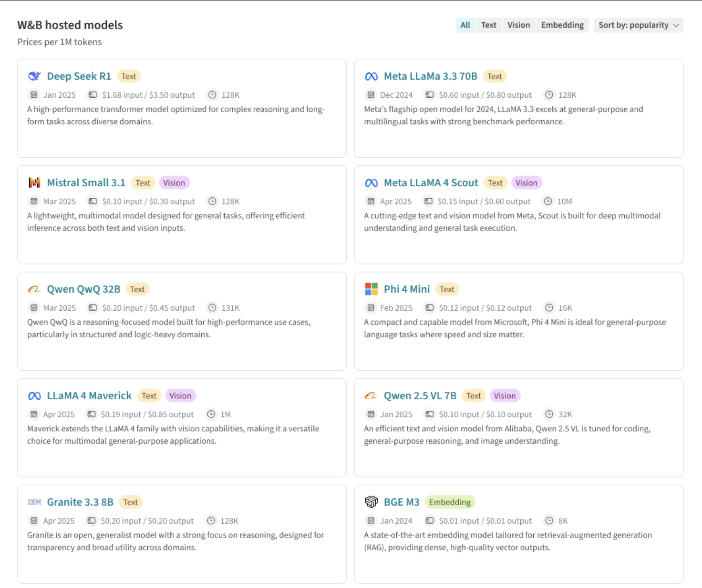Open the Sort by popularity dropdown
This screenshot has height=588, width=702.
tap(639, 25)
